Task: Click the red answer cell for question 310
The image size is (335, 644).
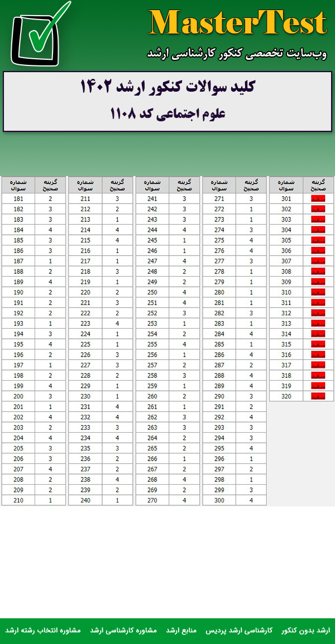Action: 318,292
